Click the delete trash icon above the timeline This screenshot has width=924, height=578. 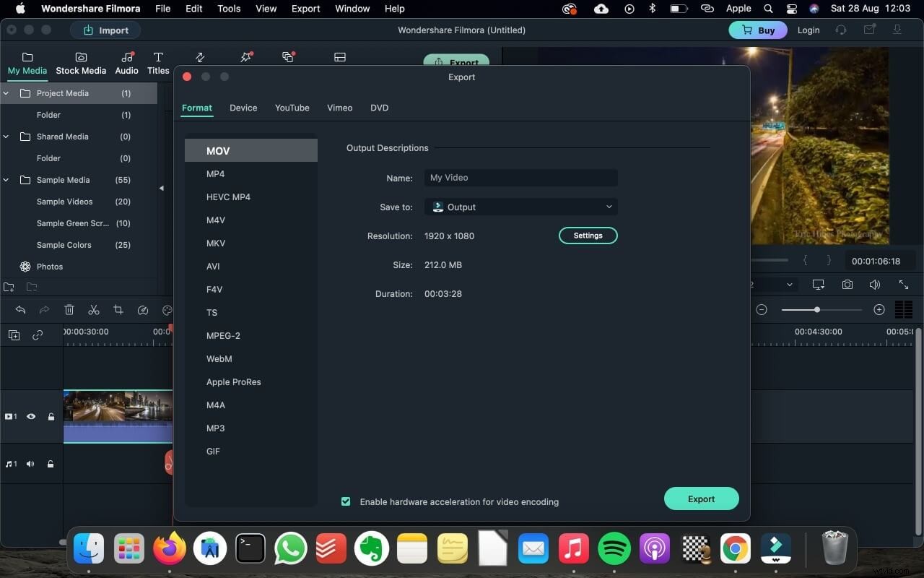(x=69, y=309)
